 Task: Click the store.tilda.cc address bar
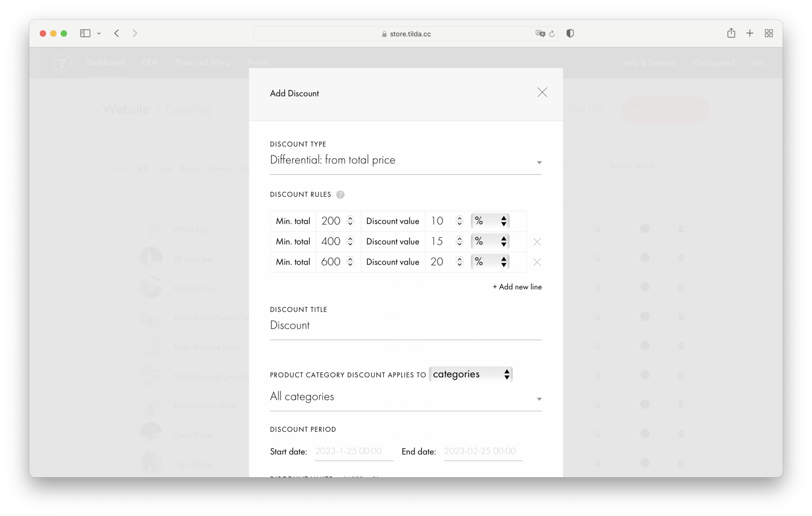pyautogui.click(x=406, y=34)
